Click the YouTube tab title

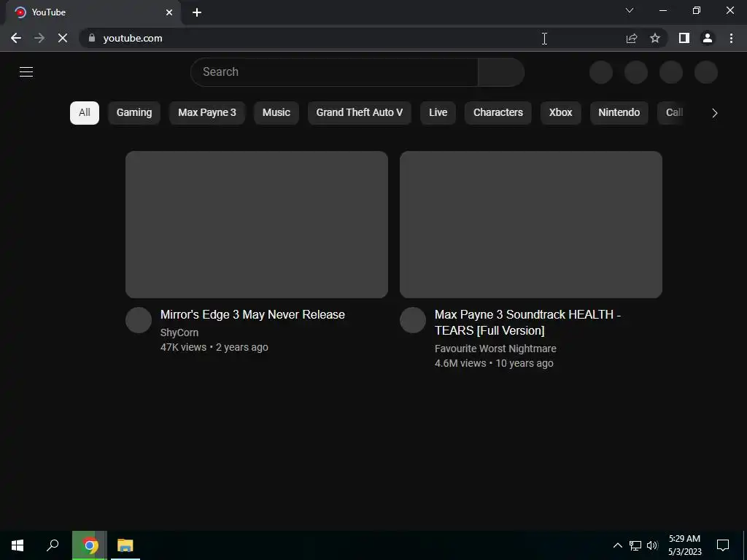point(49,12)
